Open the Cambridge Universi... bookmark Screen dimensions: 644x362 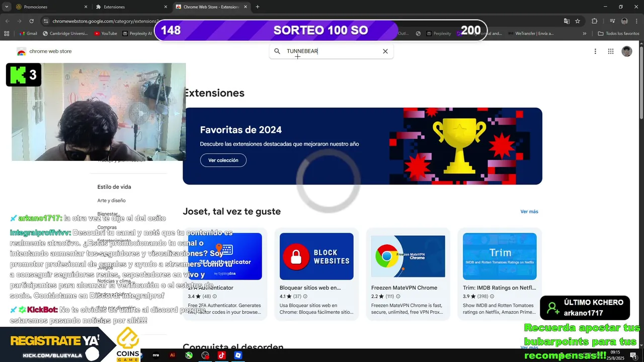[x=65, y=34]
